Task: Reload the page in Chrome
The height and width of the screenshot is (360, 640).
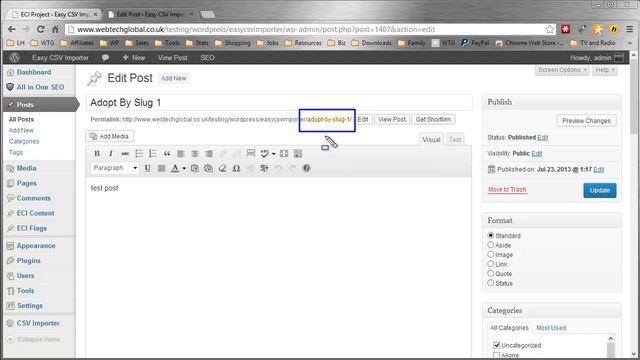Action: point(40,29)
